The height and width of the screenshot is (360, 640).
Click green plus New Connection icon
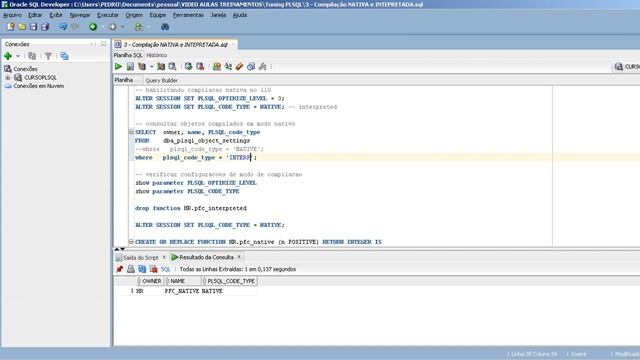[8, 56]
